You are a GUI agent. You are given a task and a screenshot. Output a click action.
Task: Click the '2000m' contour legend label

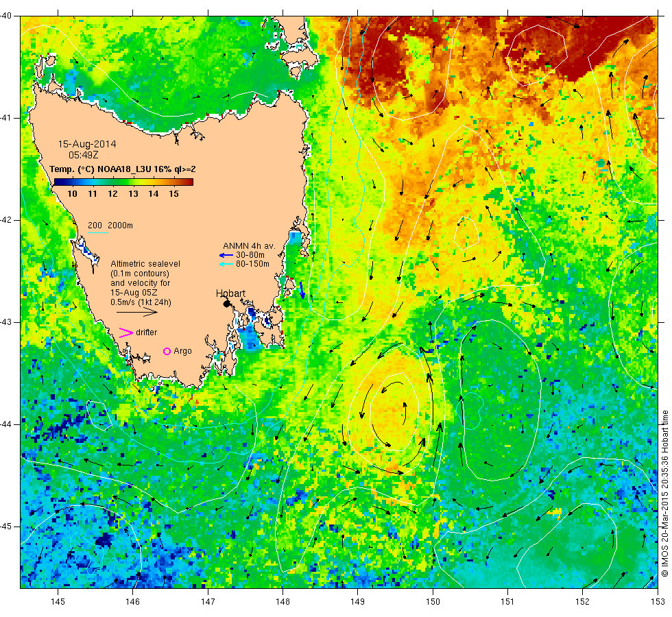[x=121, y=226]
